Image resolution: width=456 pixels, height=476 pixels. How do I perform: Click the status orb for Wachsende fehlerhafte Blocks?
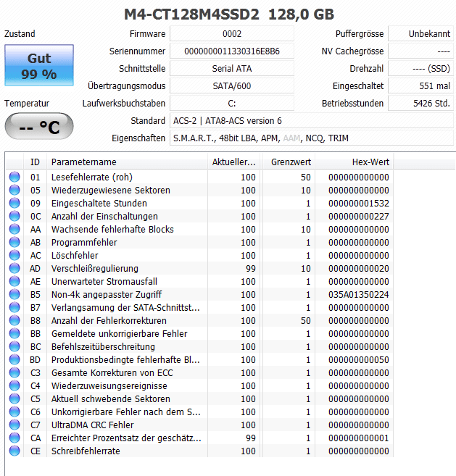point(14,229)
